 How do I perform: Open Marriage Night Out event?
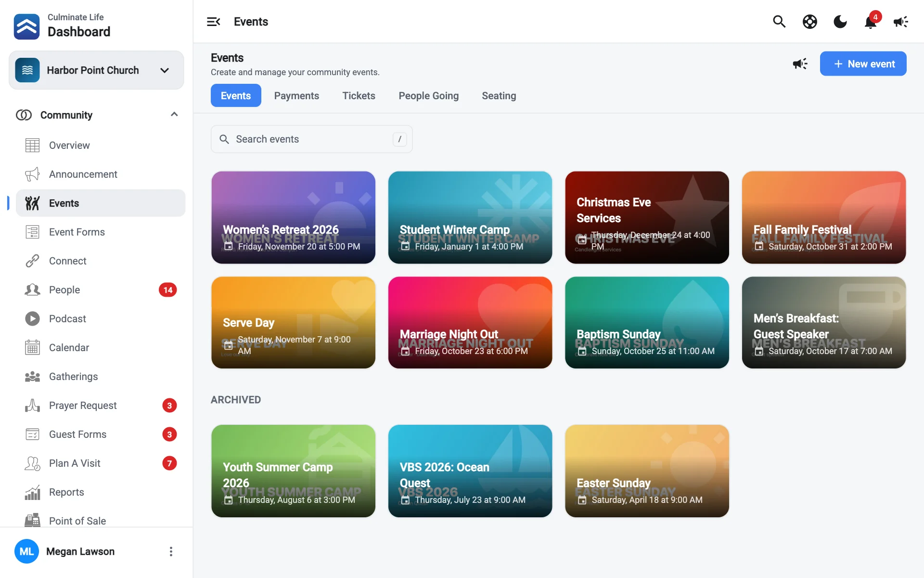[x=470, y=322]
